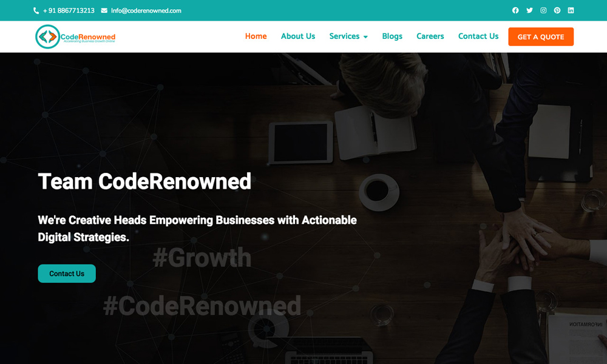The image size is (607, 364).
Task: Click the phone handset icon
Action: tap(36, 11)
